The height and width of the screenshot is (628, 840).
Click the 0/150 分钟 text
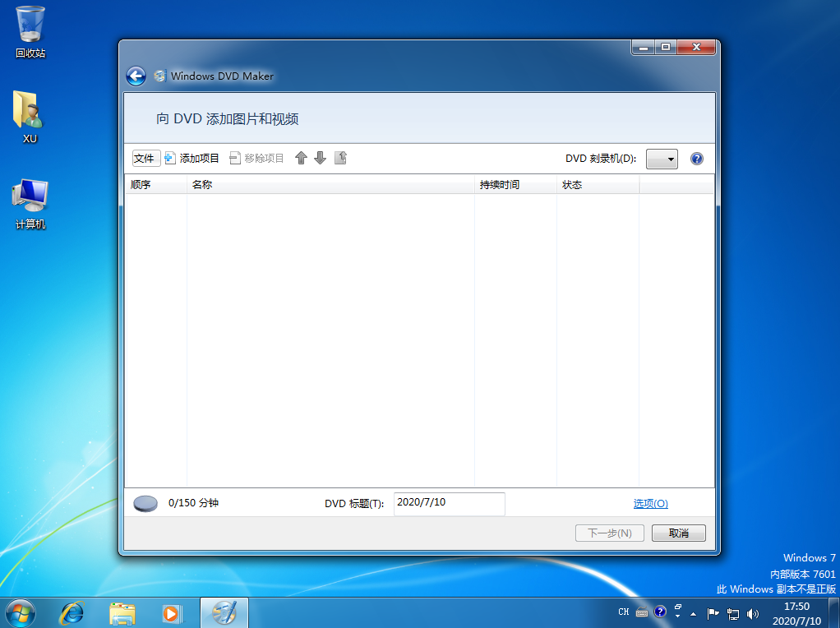point(193,502)
